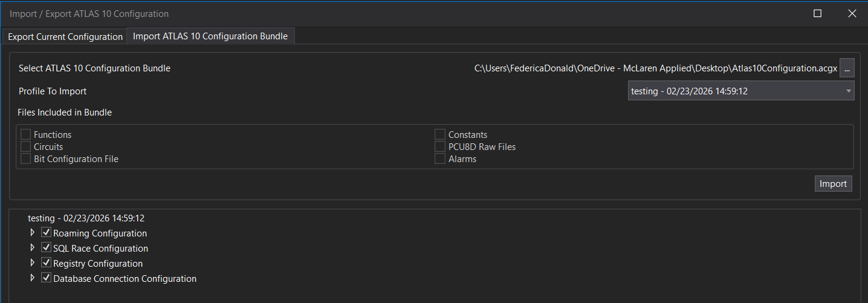Enable the Functions checkbox
Image resolution: width=868 pixels, height=303 pixels.
[26, 134]
